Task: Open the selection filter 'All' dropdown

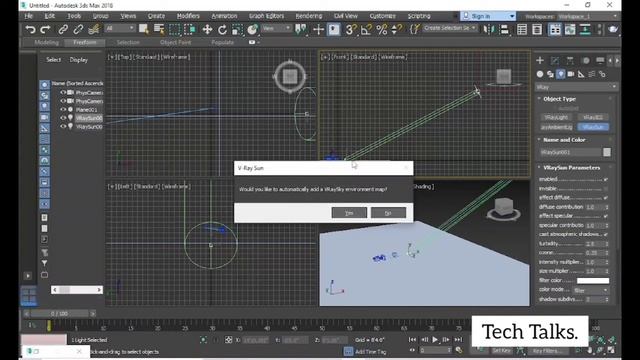Action: (120, 28)
